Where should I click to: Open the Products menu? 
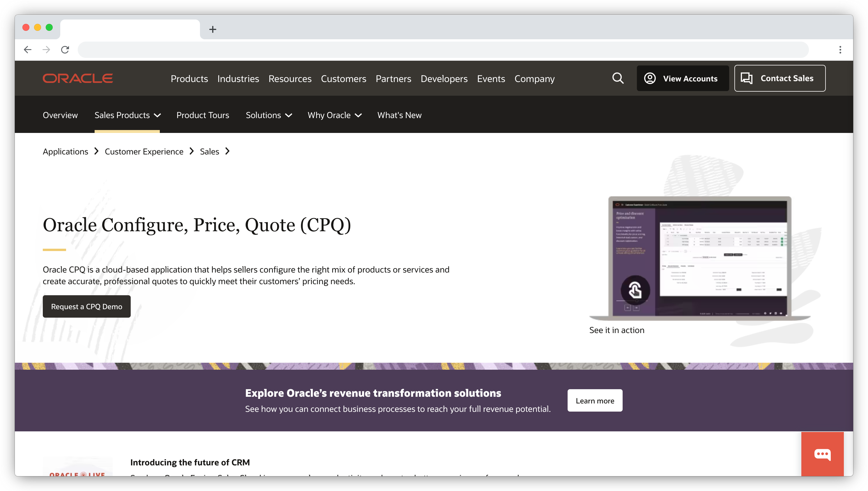coord(189,79)
